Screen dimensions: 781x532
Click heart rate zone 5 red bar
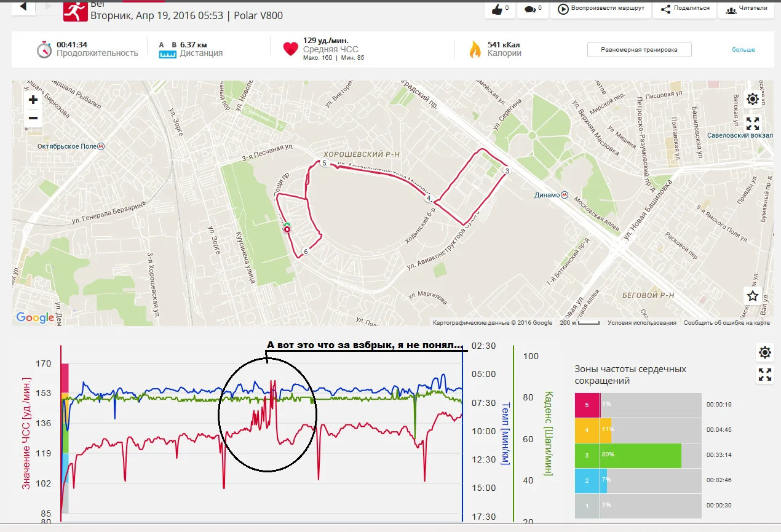(x=587, y=405)
